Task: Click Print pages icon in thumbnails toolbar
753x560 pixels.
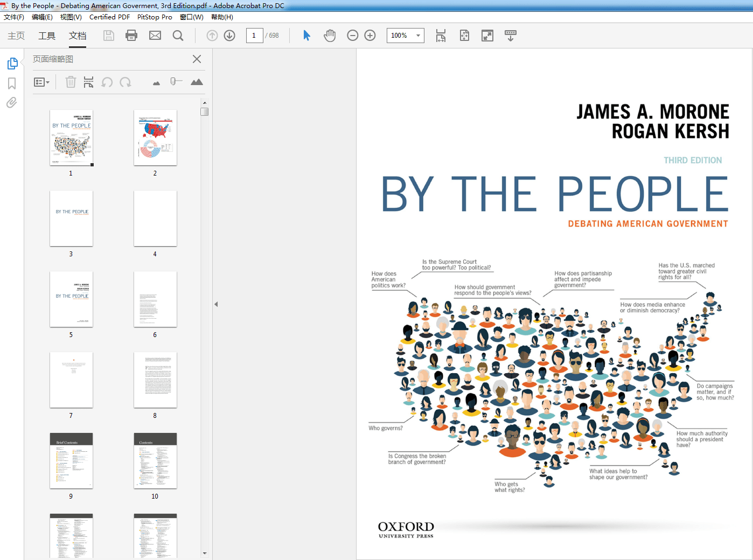Action: tap(89, 82)
